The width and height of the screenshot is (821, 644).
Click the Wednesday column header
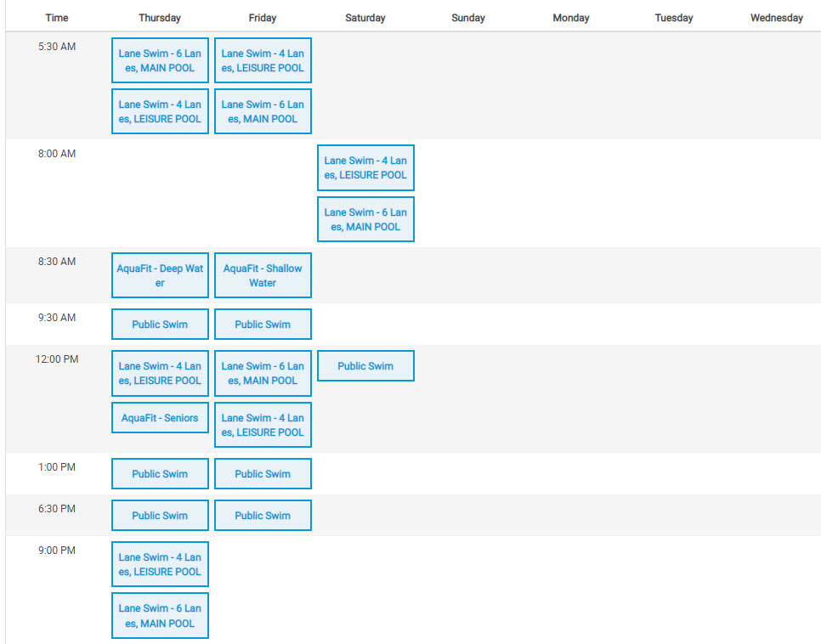[x=777, y=18]
